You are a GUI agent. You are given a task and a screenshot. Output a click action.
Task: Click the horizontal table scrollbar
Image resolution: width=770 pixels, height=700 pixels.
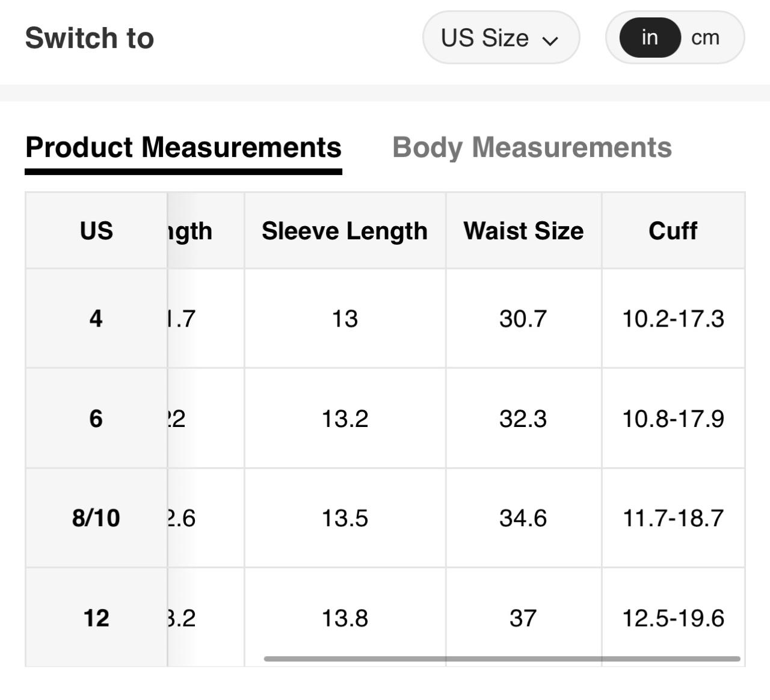click(x=502, y=659)
